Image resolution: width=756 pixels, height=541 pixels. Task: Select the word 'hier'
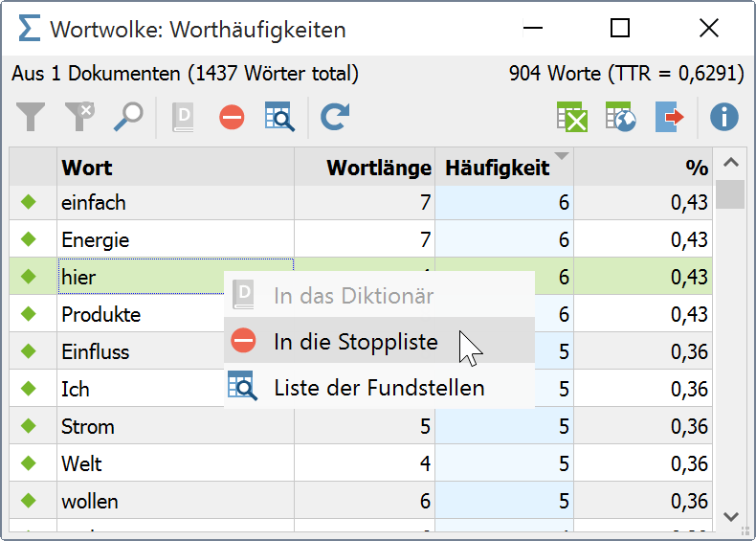coord(78,277)
